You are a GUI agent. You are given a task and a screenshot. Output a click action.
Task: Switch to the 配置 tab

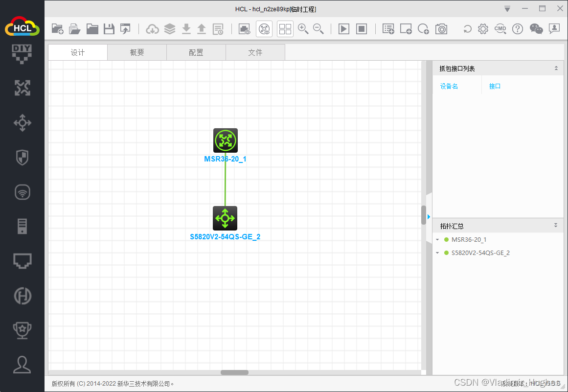[x=196, y=52]
